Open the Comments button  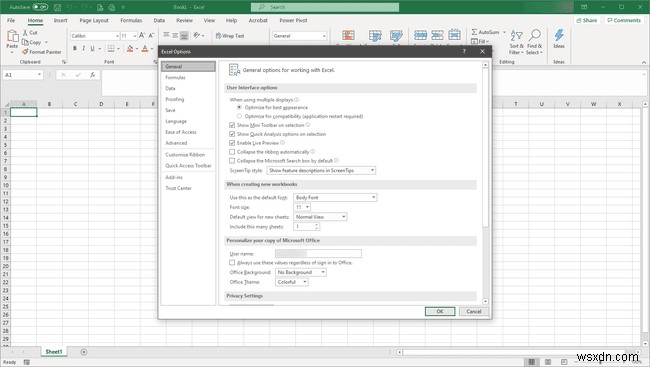tap(624, 20)
